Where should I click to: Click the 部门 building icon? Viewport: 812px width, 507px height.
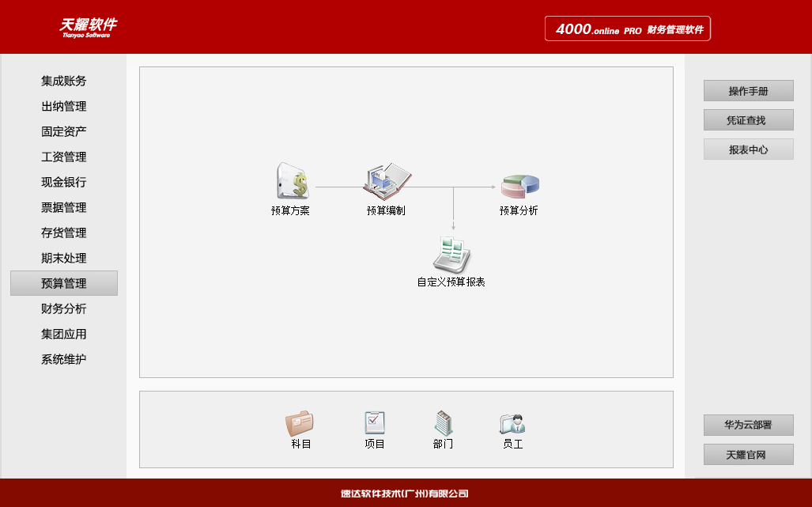pos(444,423)
